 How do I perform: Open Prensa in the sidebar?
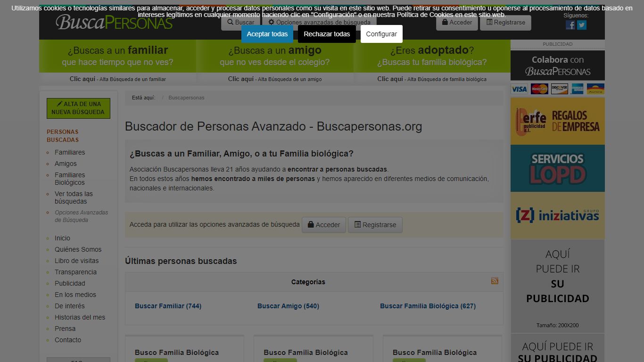click(65, 329)
